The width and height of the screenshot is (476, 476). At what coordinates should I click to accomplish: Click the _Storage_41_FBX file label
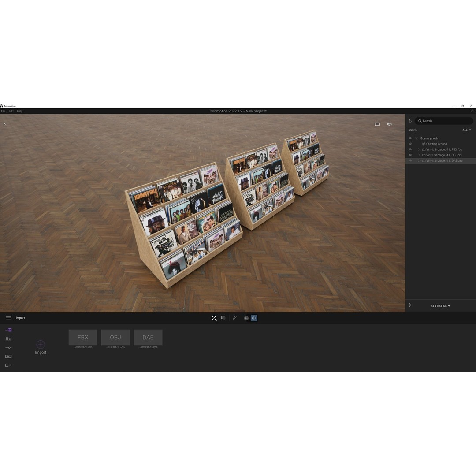[84, 347]
